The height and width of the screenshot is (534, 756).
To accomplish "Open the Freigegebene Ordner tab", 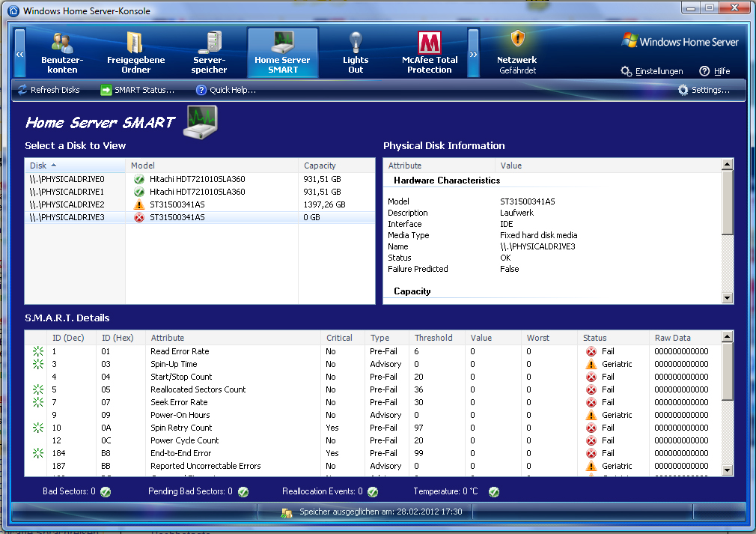I will [135, 52].
